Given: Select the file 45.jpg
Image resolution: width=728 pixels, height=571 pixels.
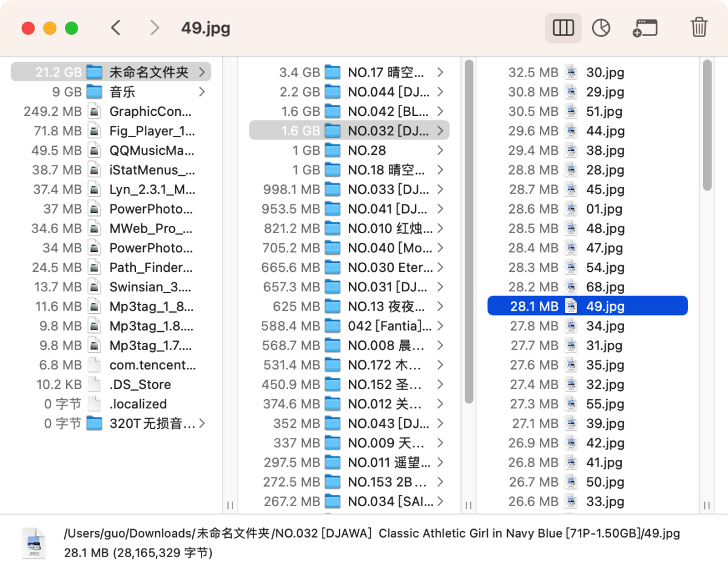Looking at the screenshot, I should [x=587, y=189].
